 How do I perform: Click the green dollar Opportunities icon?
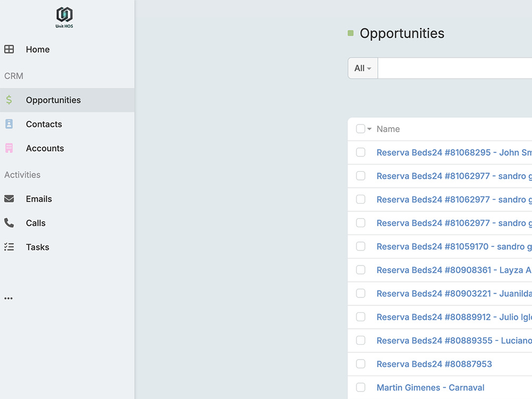[x=9, y=100]
